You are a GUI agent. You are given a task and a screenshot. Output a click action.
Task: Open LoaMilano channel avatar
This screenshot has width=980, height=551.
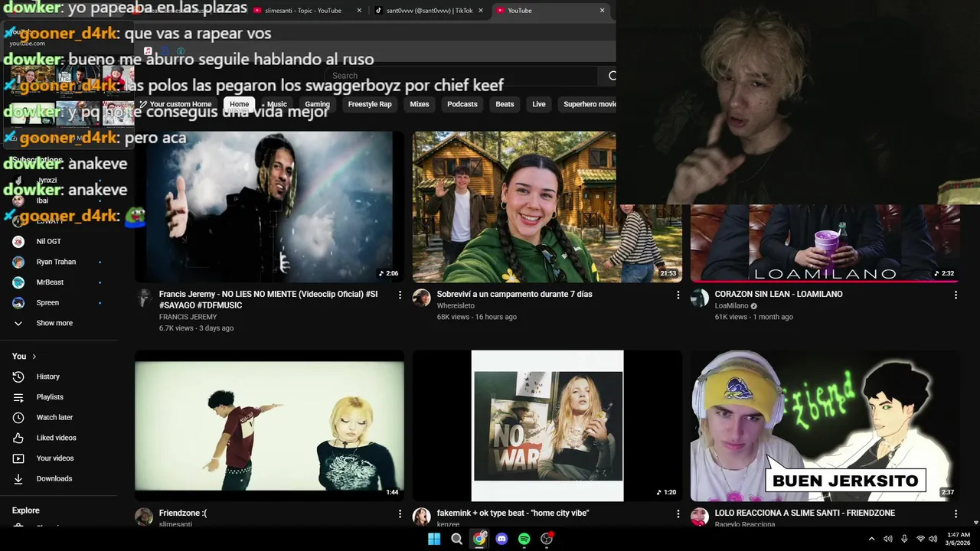(x=700, y=298)
